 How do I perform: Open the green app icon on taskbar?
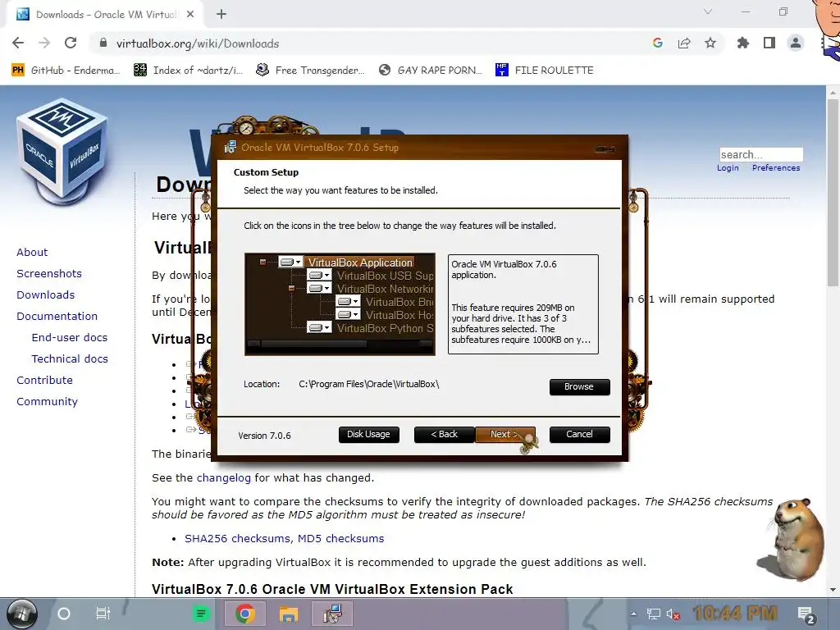(201, 614)
